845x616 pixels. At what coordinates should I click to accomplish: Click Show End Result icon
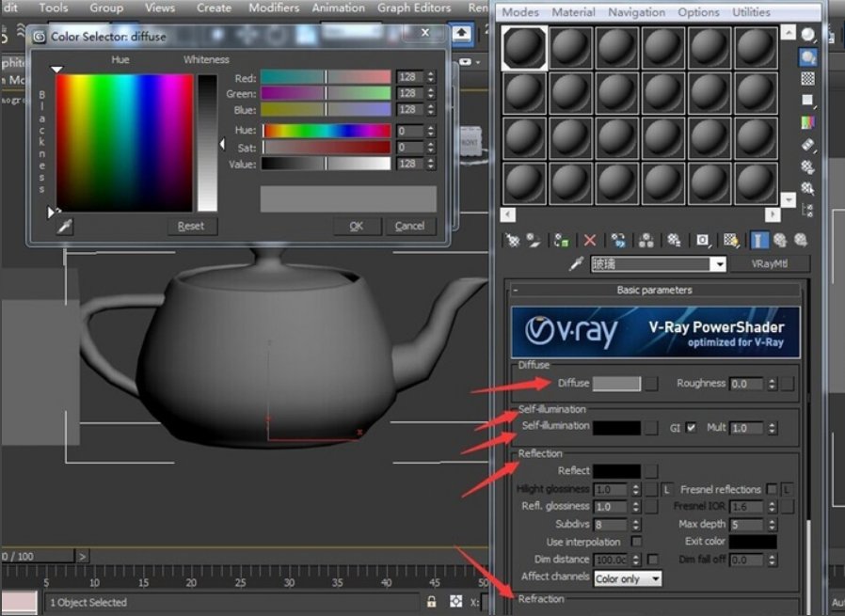tap(757, 241)
